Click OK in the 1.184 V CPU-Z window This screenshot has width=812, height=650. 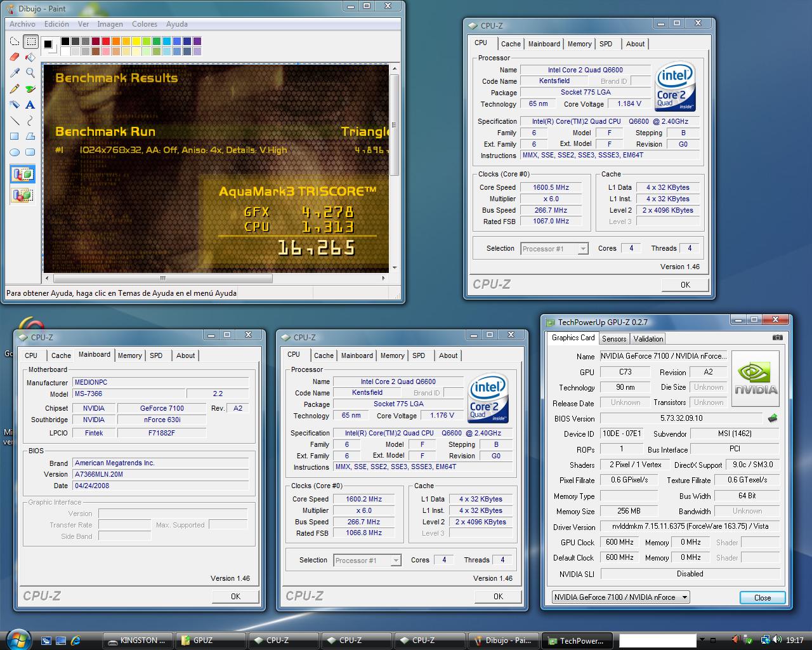pos(685,285)
